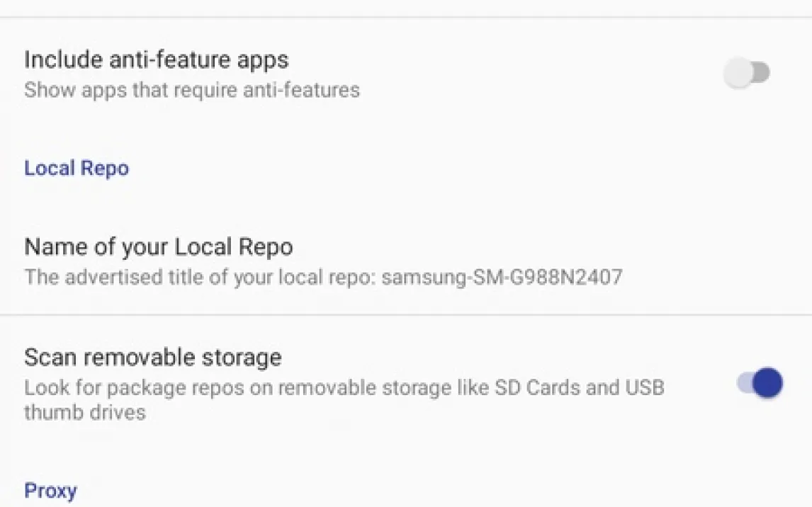Click the Local Repo section header
The image size is (812, 507).
click(77, 169)
